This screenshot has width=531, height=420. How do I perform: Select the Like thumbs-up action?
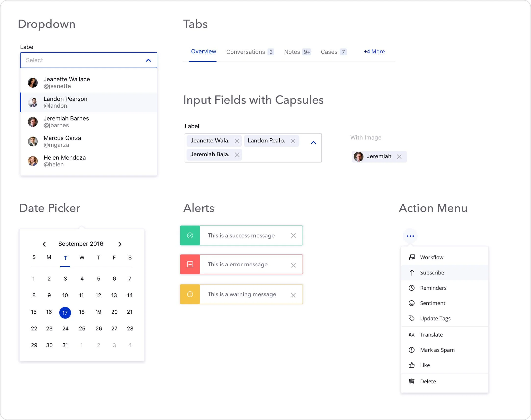(x=425, y=365)
